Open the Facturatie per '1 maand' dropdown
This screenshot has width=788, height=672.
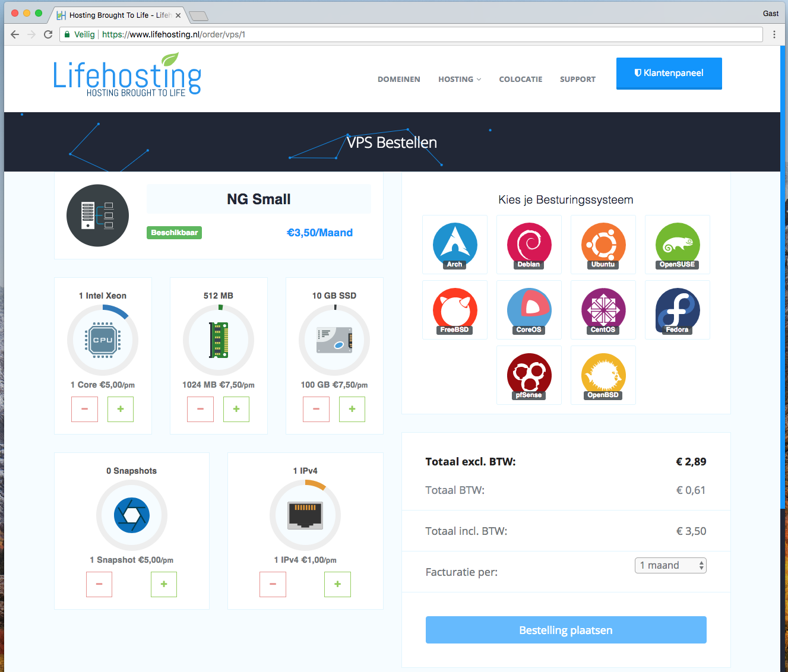[x=670, y=565]
